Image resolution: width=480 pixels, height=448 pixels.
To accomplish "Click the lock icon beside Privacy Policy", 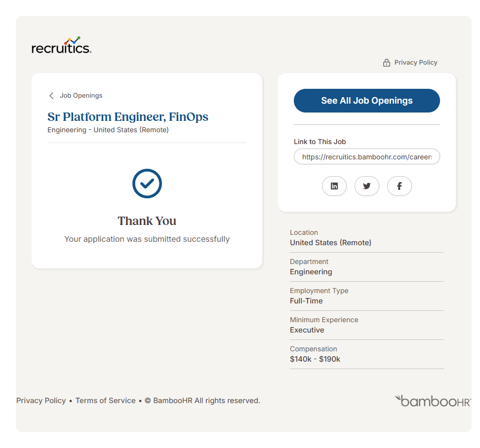I will 387,63.
